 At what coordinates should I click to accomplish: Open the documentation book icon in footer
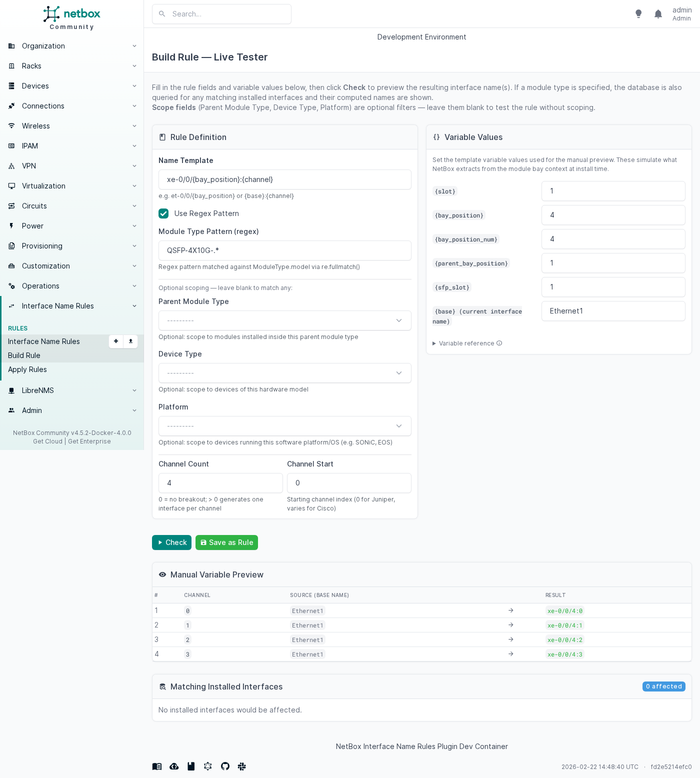coord(157,766)
